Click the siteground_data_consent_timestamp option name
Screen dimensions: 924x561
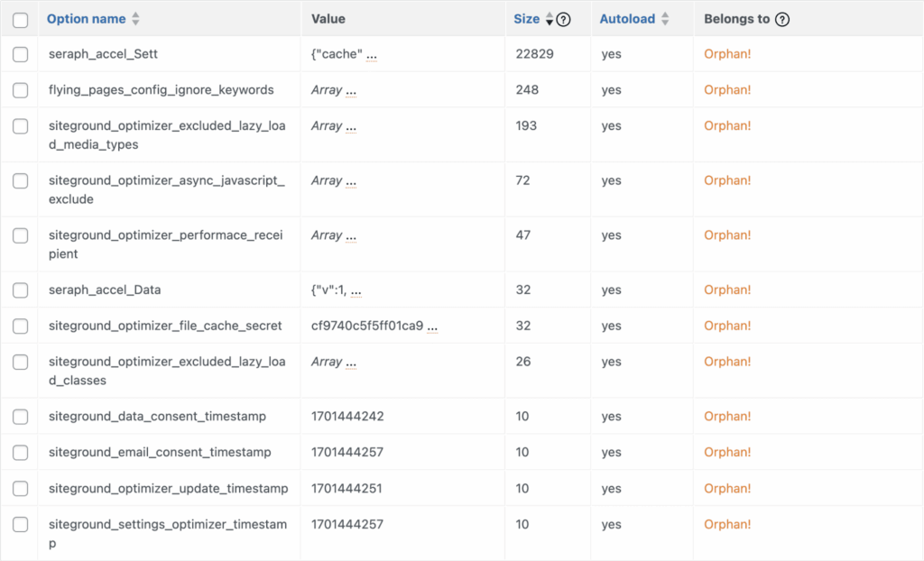157,416
